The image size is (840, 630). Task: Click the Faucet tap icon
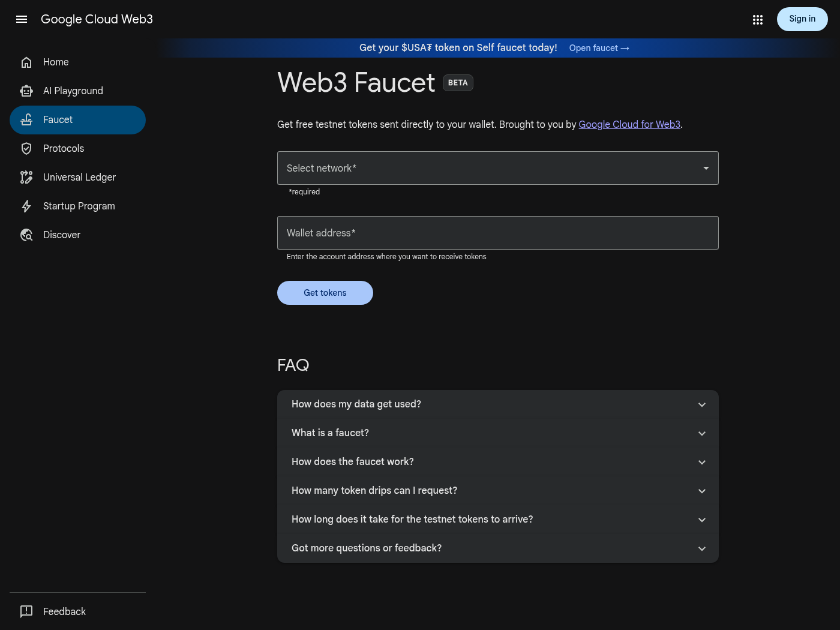[26, 120]
